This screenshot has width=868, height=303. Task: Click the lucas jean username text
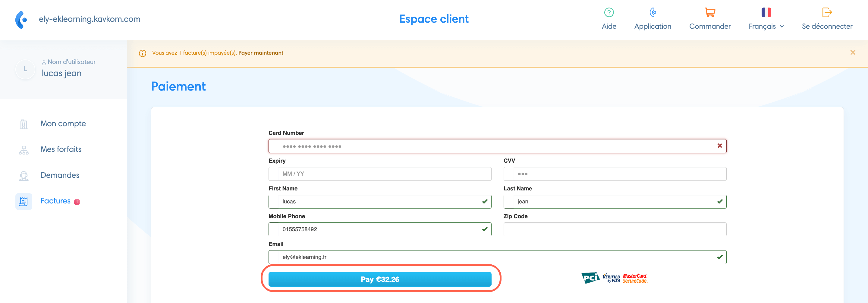[62, 73]
